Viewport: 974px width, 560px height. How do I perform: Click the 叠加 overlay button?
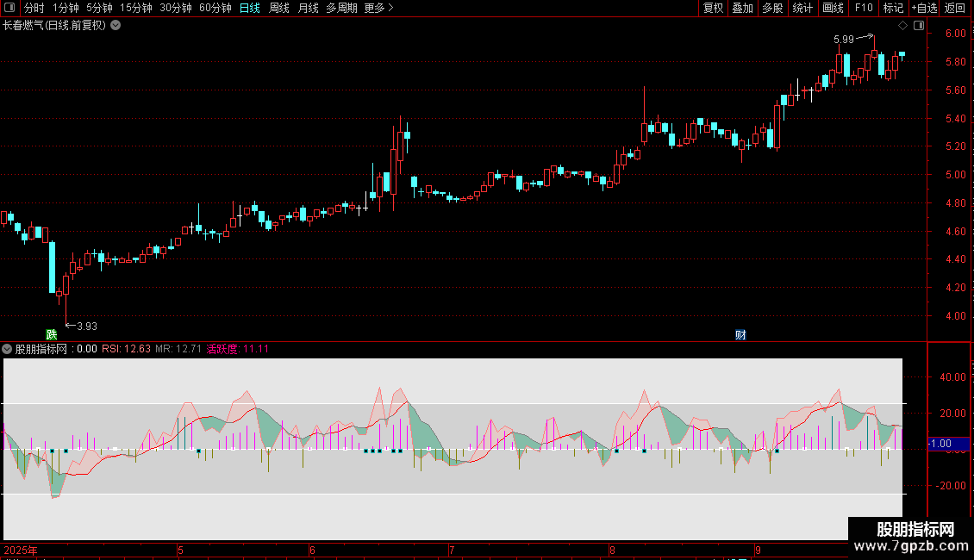point(743,8)
